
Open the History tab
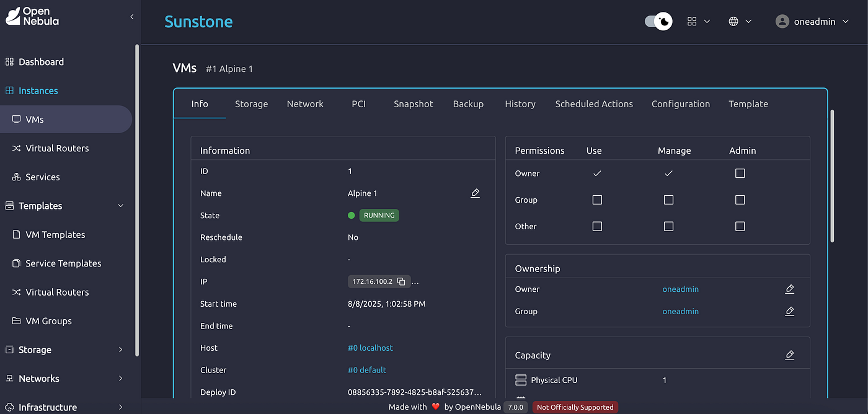[520, 104]
